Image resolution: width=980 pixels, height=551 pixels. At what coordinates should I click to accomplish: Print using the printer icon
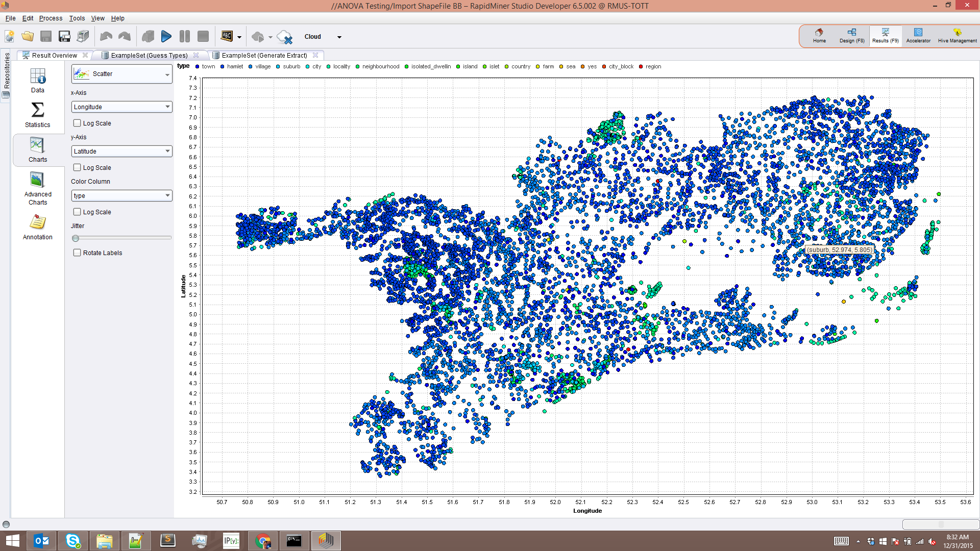(x=83, y=36)
